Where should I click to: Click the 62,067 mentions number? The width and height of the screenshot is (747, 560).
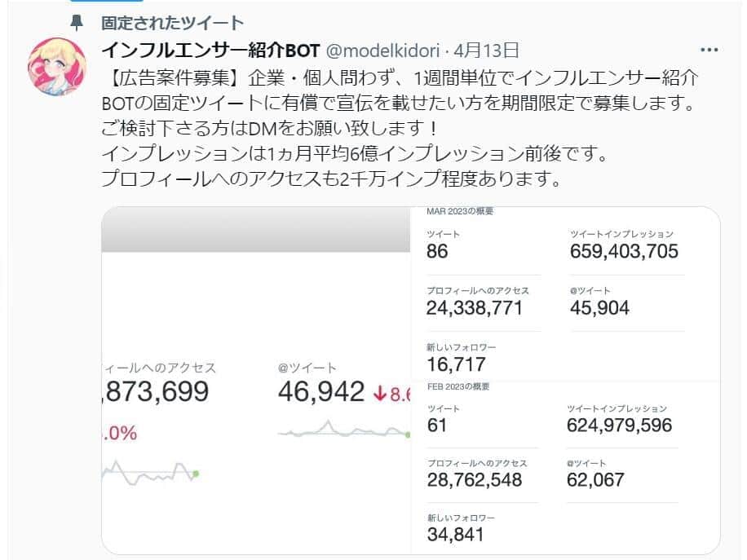click(595, 480)
